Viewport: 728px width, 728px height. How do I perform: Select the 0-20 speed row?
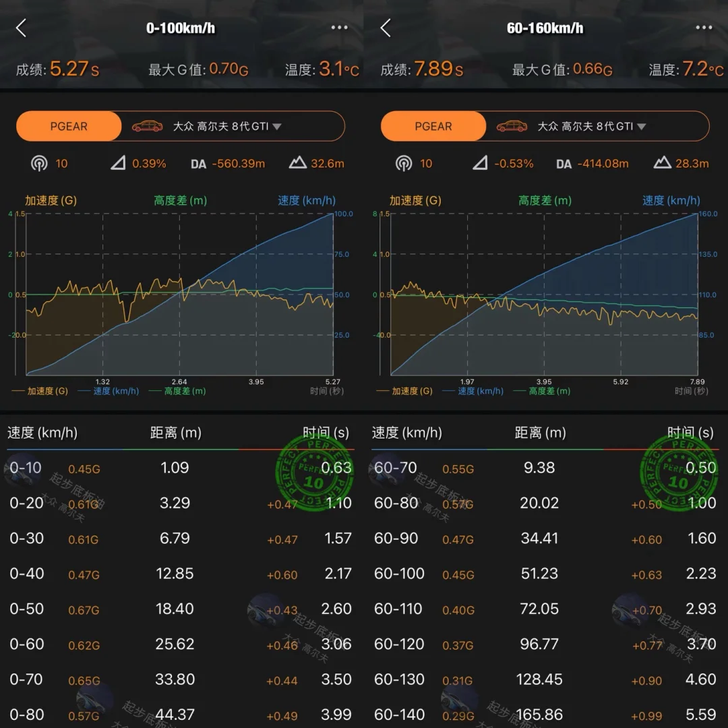pyautogui.click(x=181, y=503)
